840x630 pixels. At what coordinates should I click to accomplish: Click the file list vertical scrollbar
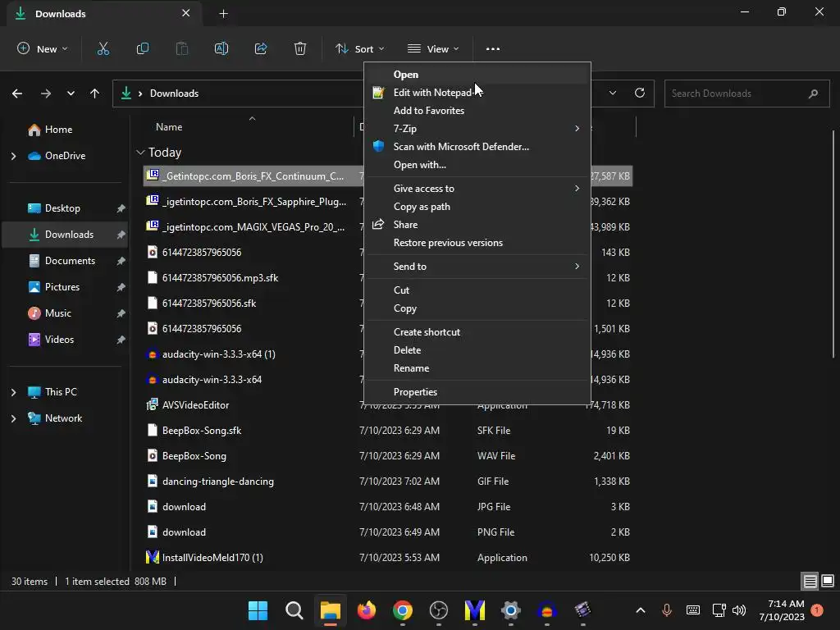(x=833, y=244)
